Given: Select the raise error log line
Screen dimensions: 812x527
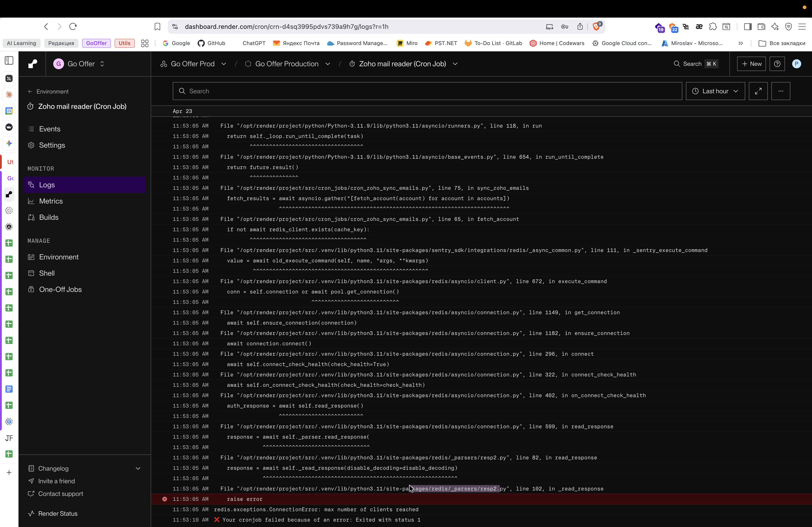Looking at the screenshot, I should (x=244, y=499).
